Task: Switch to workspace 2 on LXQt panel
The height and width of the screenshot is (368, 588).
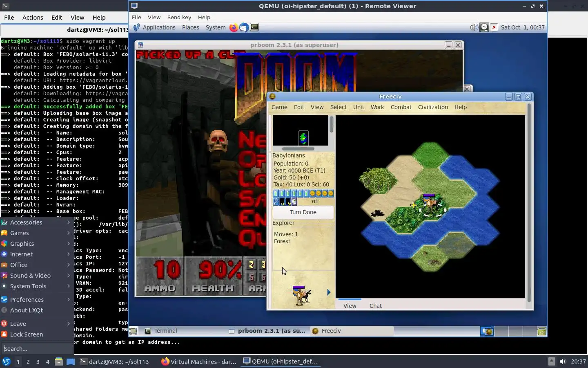Action: (28, 361)
